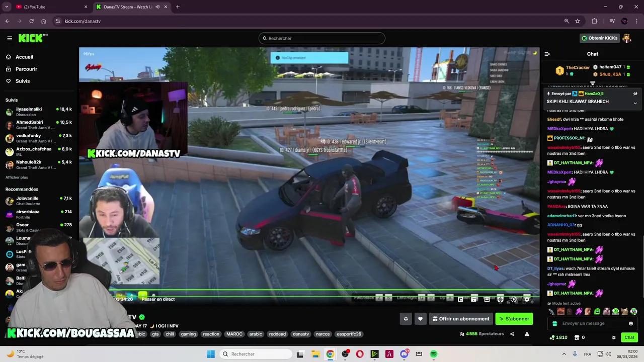Open the Kick hamburger sidebar menu
Image resolution: width=644 pixels, height=362 pixels.
(10, 38)
